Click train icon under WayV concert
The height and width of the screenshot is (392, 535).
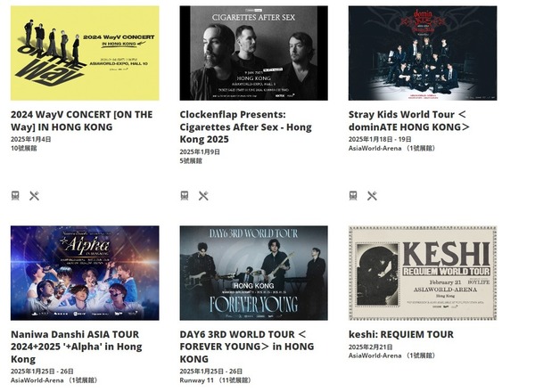coord(15,196)
